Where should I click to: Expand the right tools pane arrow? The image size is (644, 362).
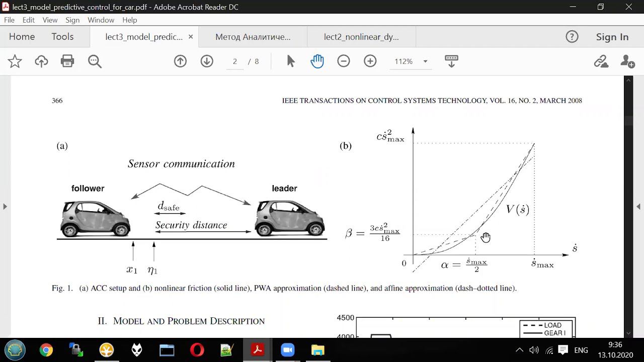638,206
